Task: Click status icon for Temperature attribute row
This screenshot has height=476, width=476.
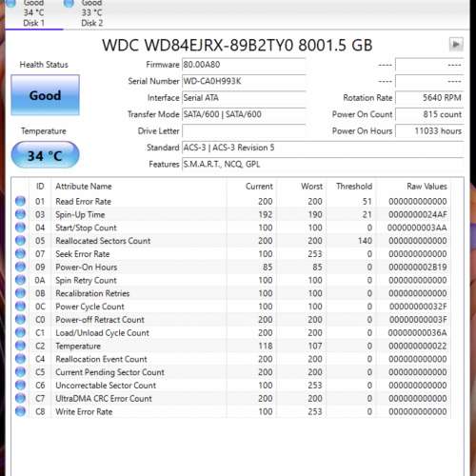Action: (20, 346)
